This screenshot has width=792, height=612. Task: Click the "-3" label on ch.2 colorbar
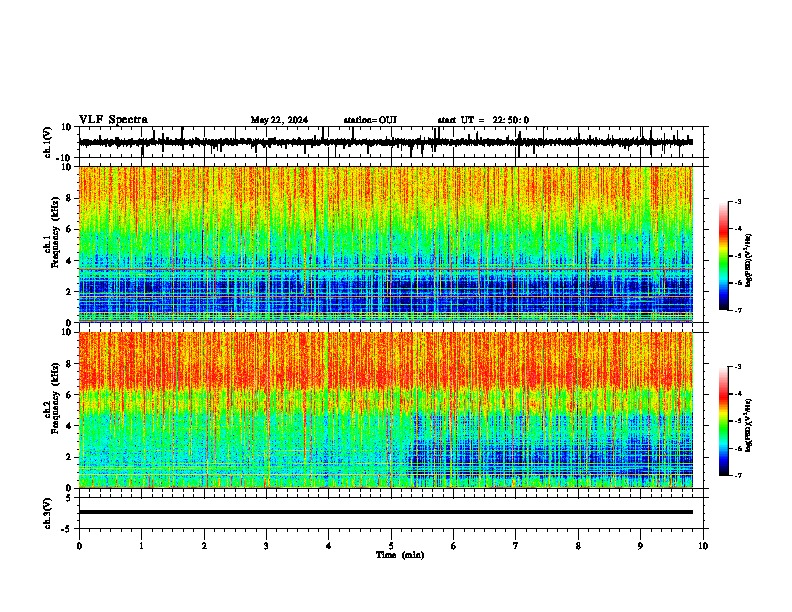pyautogui.click(x=737, y=367)
